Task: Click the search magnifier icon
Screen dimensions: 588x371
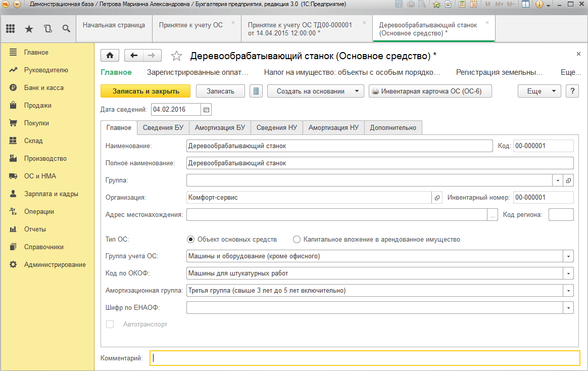Action: [66, 29]
